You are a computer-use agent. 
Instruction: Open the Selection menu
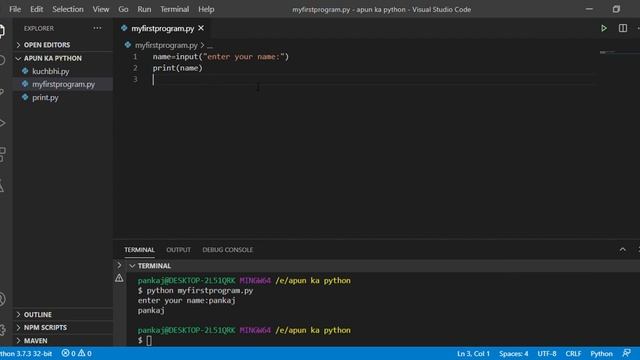pos(68,9)
